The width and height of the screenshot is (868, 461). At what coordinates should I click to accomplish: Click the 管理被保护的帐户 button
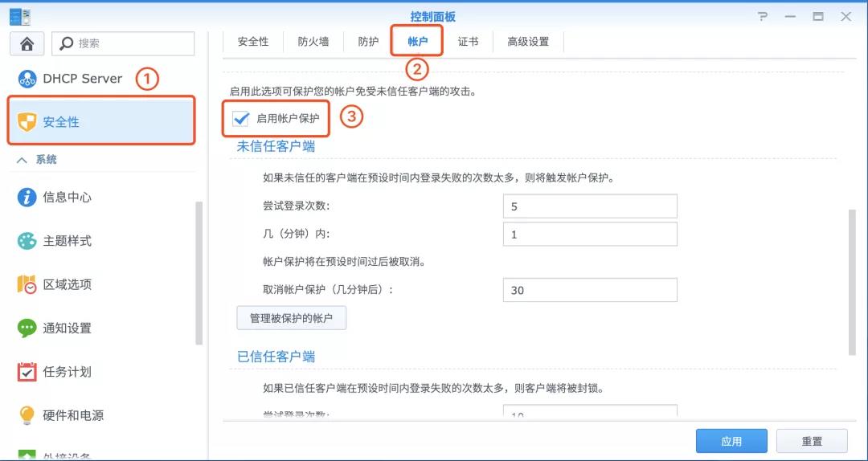(292, 318)
